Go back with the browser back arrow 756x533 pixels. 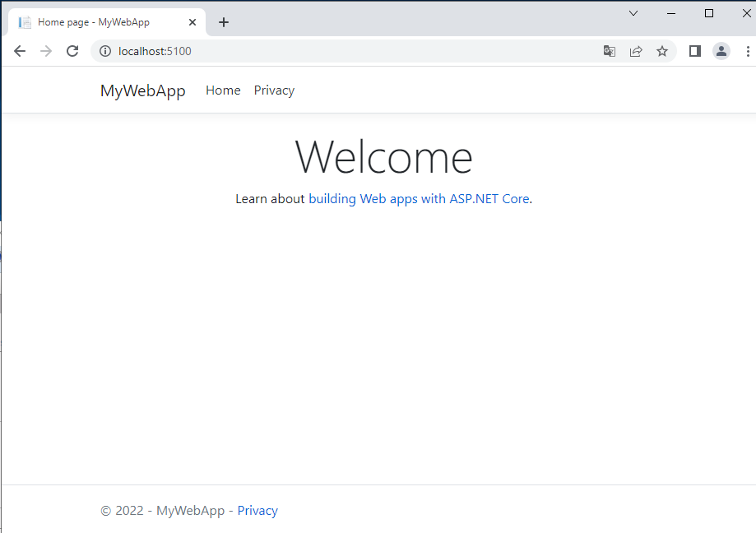tap(19, 51)
